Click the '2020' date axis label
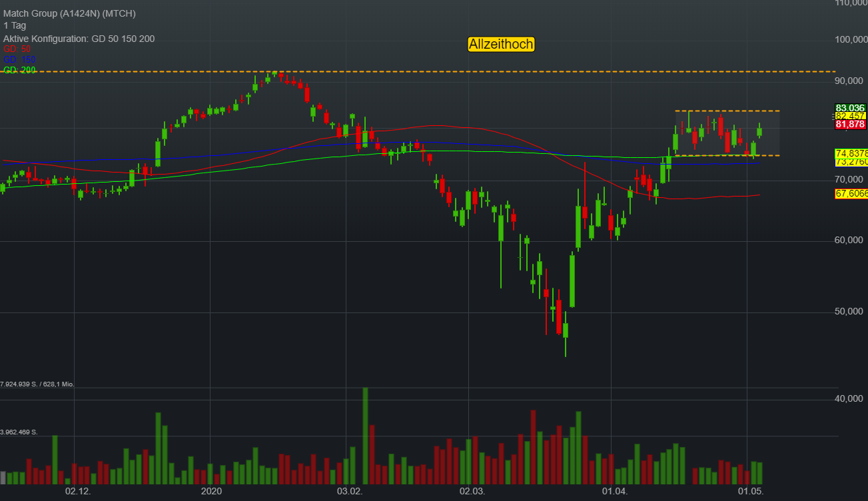Image resolution: width=868 pixels, height=501 pixels. [x=211, y=492]
